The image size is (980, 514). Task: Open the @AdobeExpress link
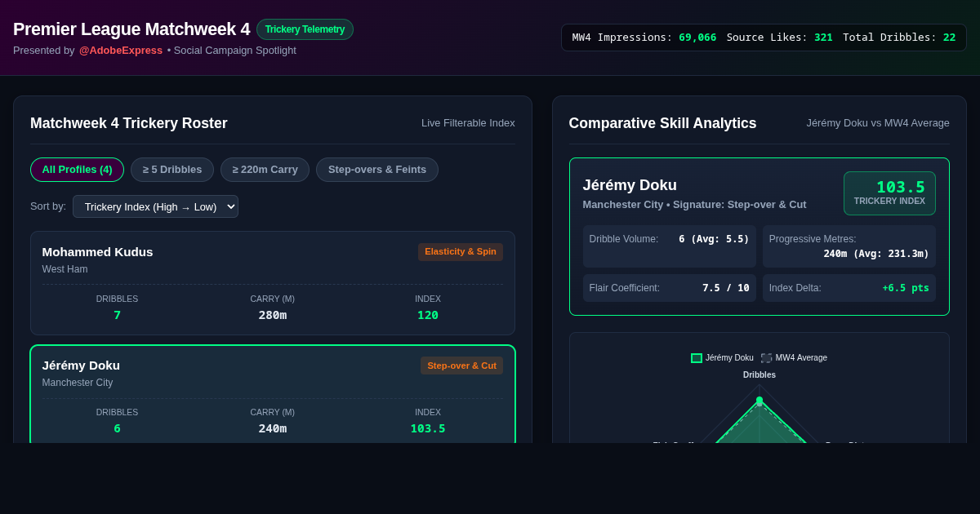click(x=121, y=51)
